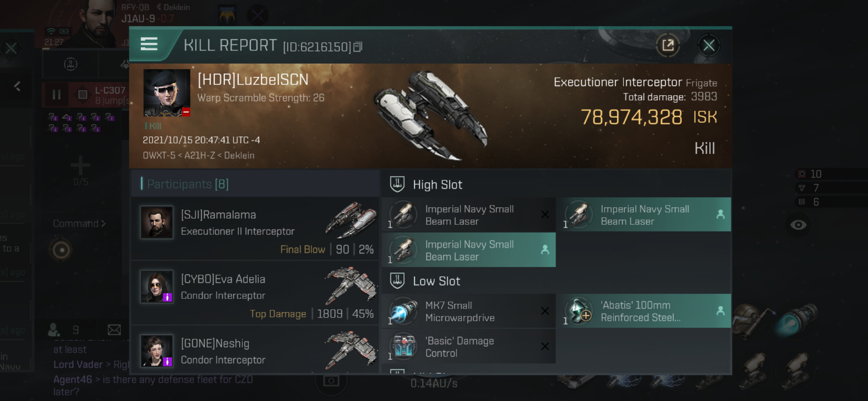Share the kill report externally
Viewport: 868px width, 401px height.
pos(668,46)
